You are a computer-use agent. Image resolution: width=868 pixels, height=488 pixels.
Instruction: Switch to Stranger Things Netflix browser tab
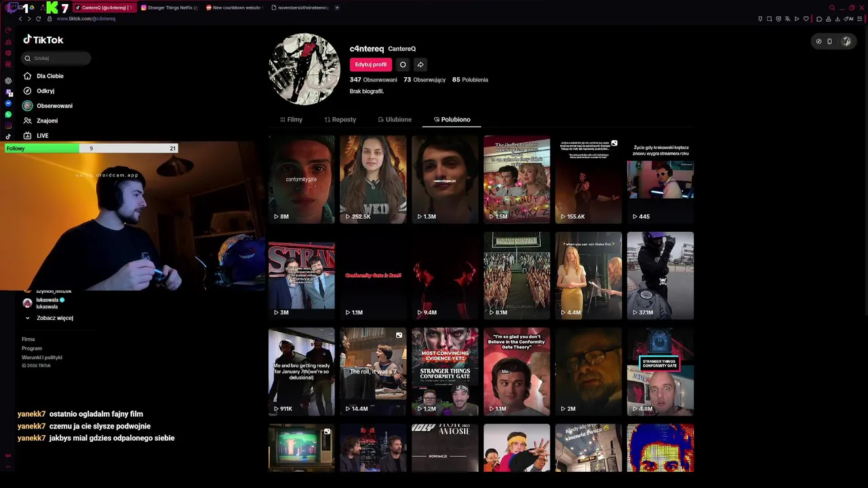[169, 7]
